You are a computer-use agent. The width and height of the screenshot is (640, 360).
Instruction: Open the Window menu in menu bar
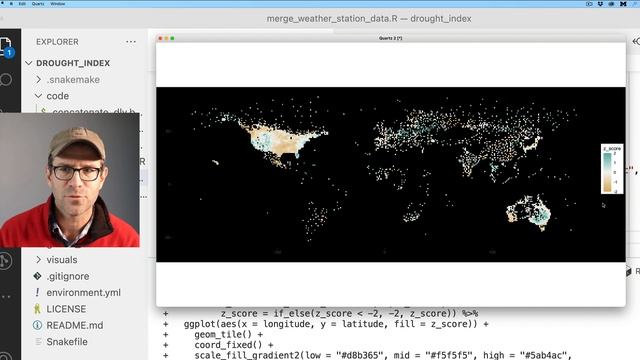pyautogui.click(x=58, y=4)
